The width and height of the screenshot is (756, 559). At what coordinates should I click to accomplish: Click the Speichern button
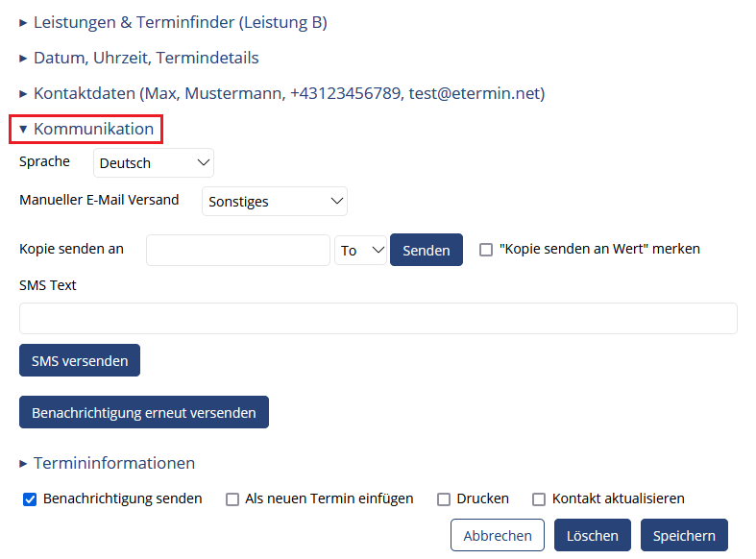click(x=684, y=535)
